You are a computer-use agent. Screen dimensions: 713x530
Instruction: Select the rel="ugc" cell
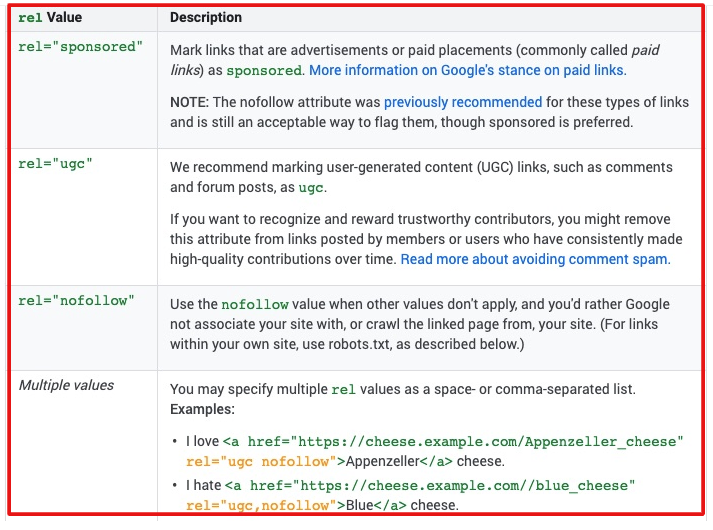(55, 164)
